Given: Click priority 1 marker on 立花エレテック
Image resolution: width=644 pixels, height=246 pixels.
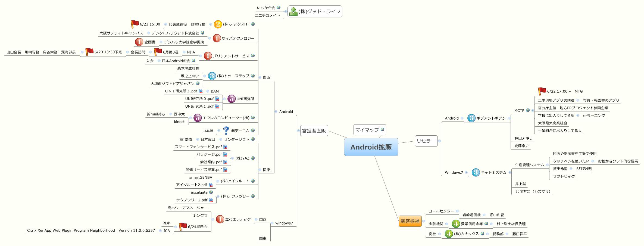Looking at the screenshot, I should tap(220, 219).
